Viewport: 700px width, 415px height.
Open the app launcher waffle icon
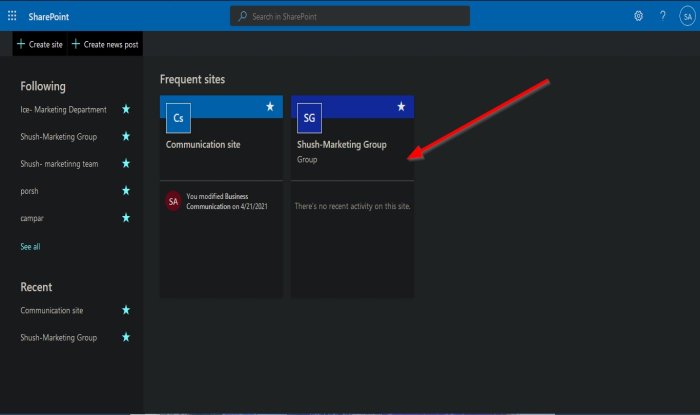[12, 16]
